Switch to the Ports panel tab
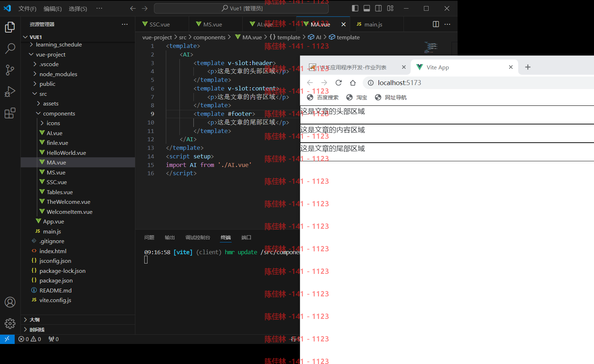594x364 pixels. [246, 237]
